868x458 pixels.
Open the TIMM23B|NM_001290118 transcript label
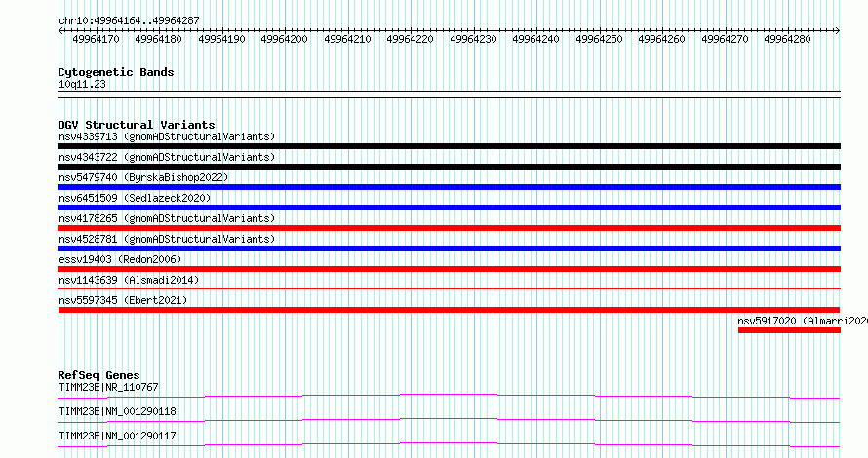[117, 411]
